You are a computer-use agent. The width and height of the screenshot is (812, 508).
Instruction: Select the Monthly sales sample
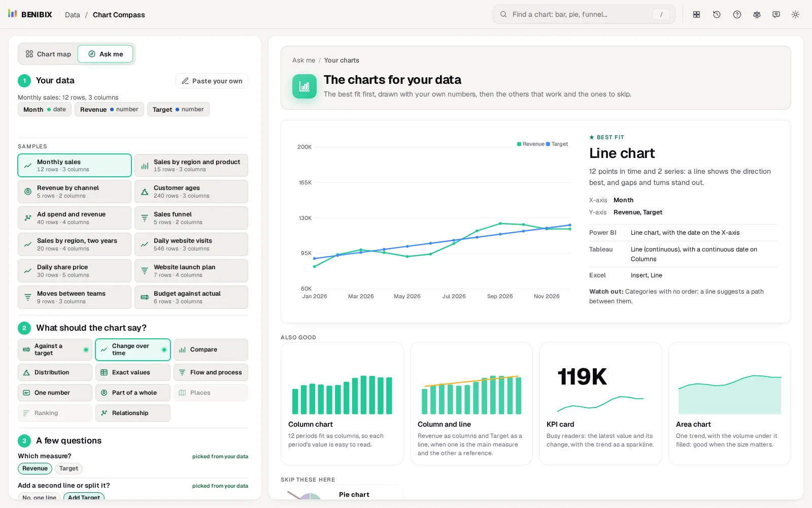[x=75, y=165]
